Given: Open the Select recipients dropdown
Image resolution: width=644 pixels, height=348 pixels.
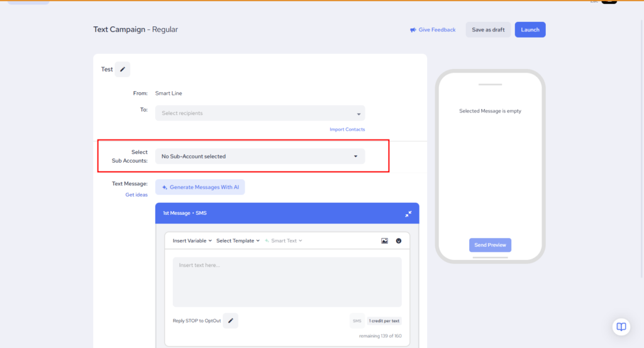Looking at the screenshot, I should (x=260, y=113).
